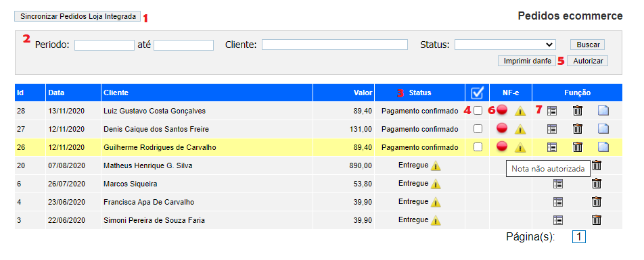Click Pagamento confirmado status for order 27
The image size is (644, 260).
419,129
